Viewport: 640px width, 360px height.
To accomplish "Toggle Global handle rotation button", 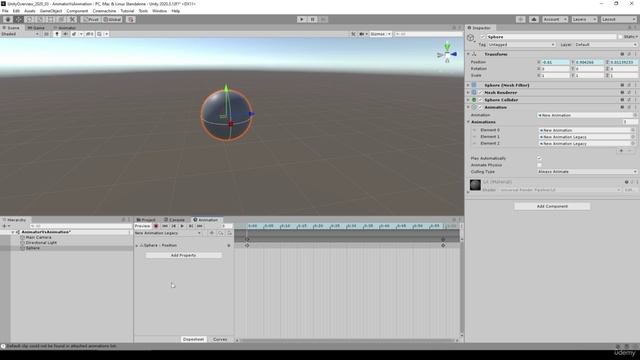I will pyautogui.click(x=112, y=19).
